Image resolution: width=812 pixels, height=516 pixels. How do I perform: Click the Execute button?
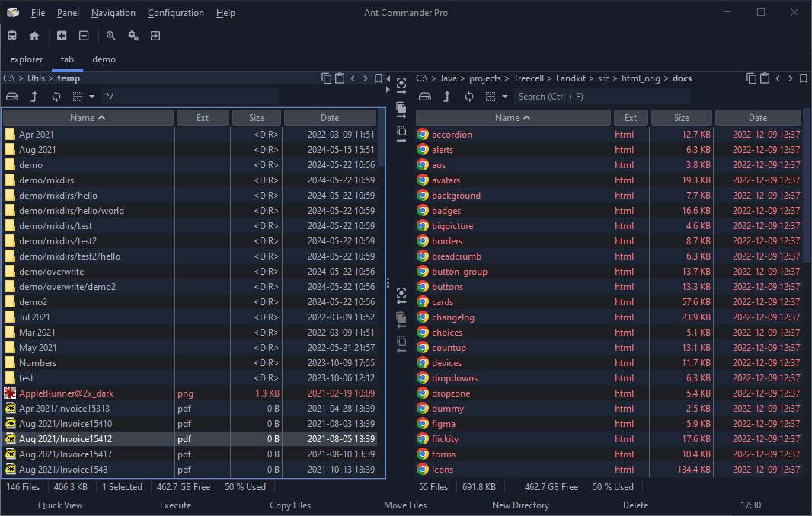[x=175, y=505]
